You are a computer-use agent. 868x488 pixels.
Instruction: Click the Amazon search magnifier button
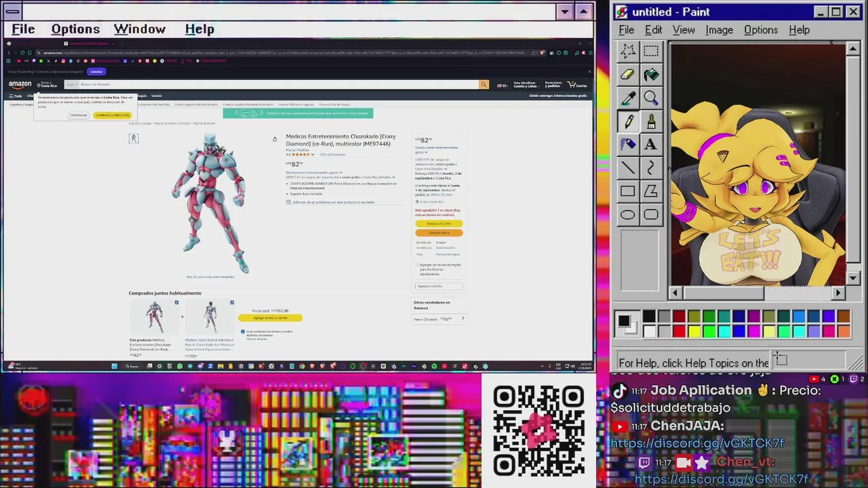484,85
